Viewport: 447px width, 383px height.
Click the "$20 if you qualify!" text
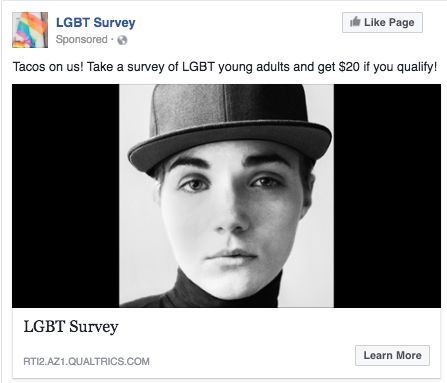pyautogui.click(x=388, y=67)
